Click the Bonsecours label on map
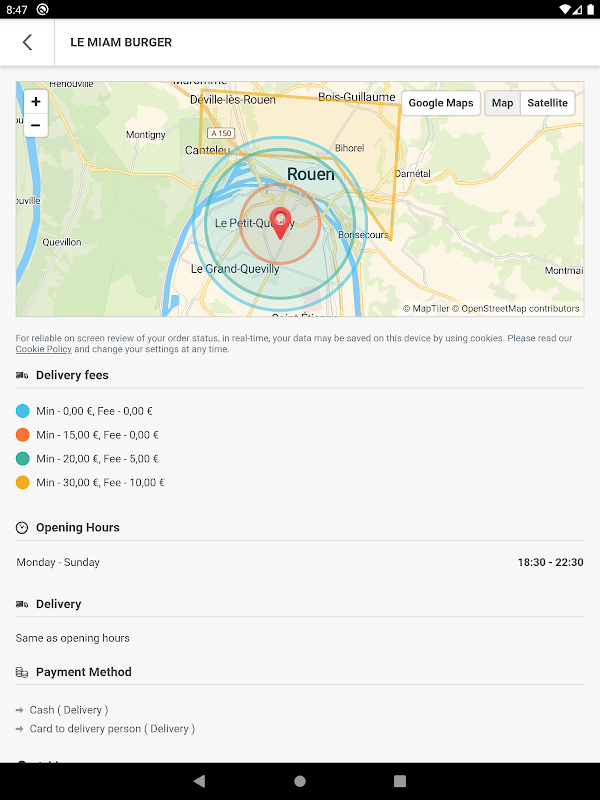The height and width of the screenshot is (800, 600). click(363, 235)
